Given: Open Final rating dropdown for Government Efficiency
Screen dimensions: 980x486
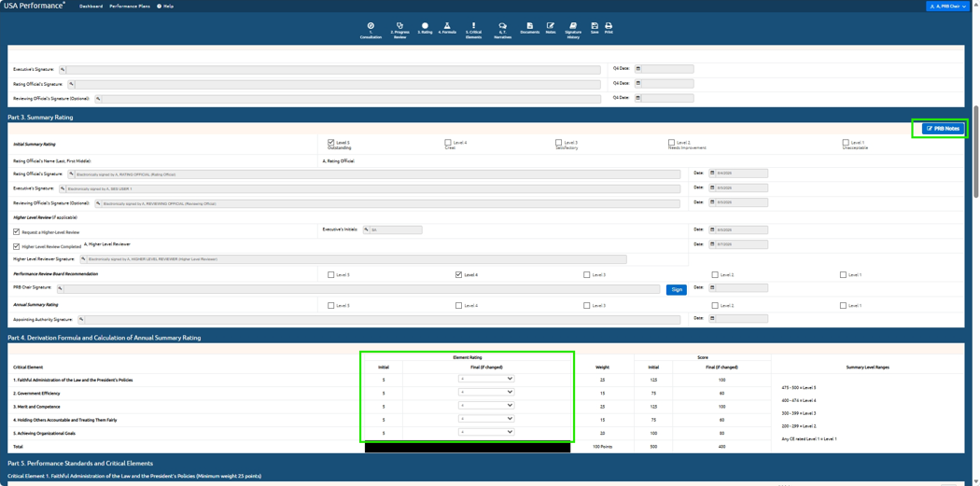Looking at the screenshot, I should [x=486, y=393].
